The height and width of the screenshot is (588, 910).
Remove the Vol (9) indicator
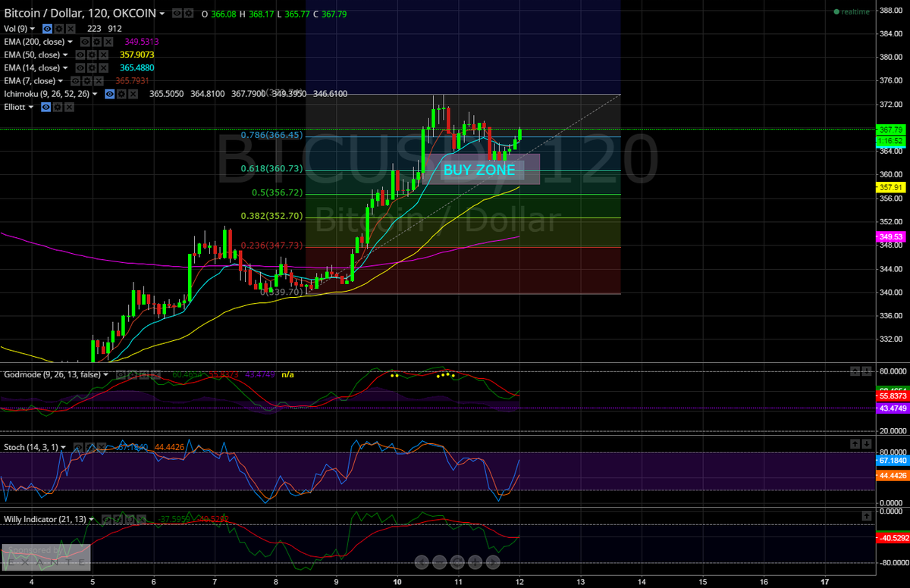click(71, 29)
